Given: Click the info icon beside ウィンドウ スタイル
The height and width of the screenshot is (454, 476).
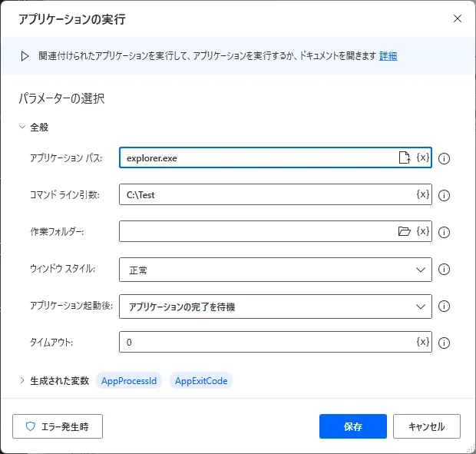Looking at the screenshot, I should pyautogui.click(x=444, y=270).
